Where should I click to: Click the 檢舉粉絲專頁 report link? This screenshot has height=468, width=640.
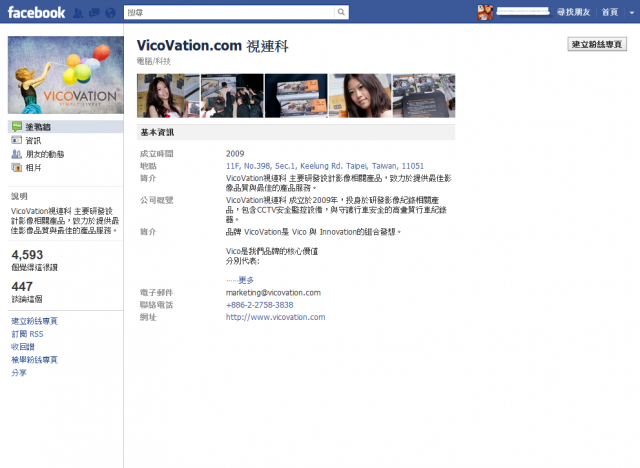click(34, 359)
